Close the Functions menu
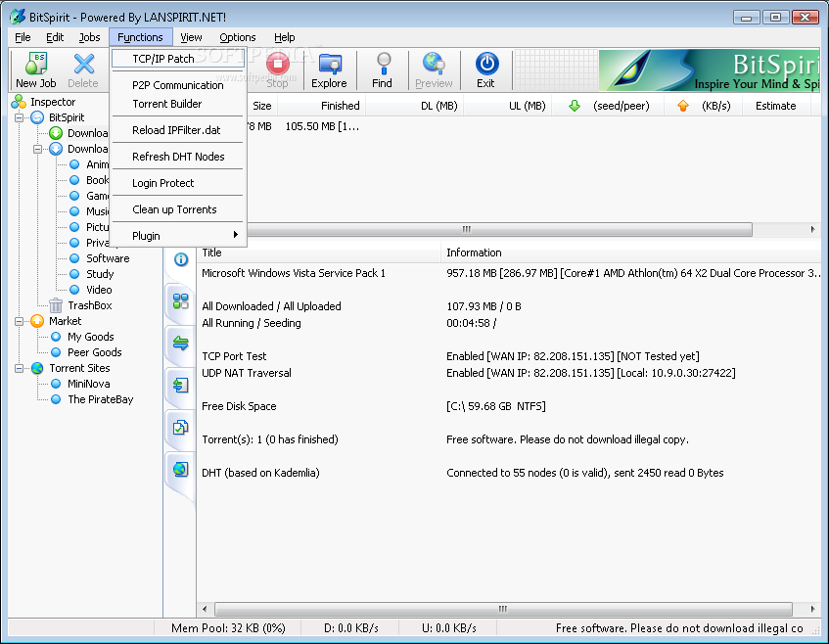The width and height of the screenshot is (829, 644). point(141,37)
